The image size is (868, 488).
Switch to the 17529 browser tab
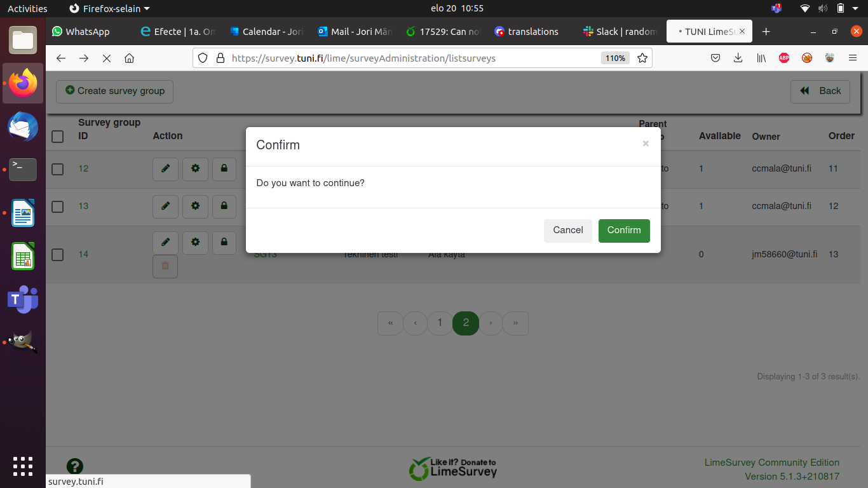[444, 32]
